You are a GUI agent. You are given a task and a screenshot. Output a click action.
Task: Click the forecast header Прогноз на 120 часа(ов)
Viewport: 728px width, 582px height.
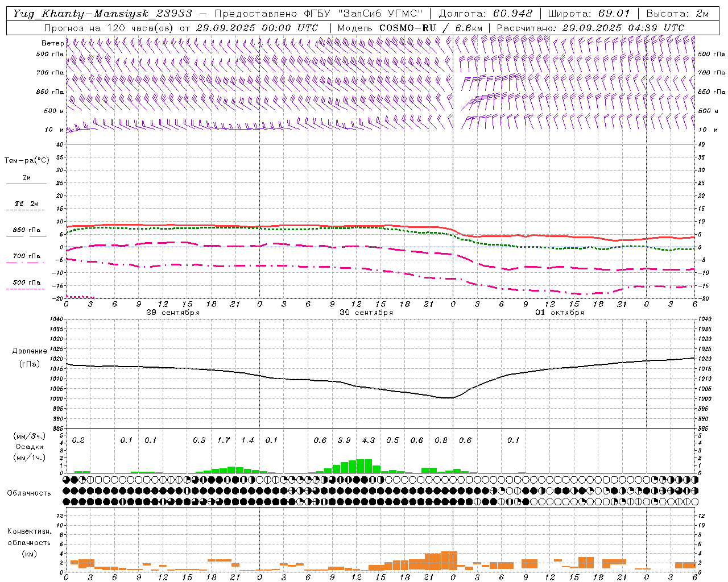(x=110, y=28)
